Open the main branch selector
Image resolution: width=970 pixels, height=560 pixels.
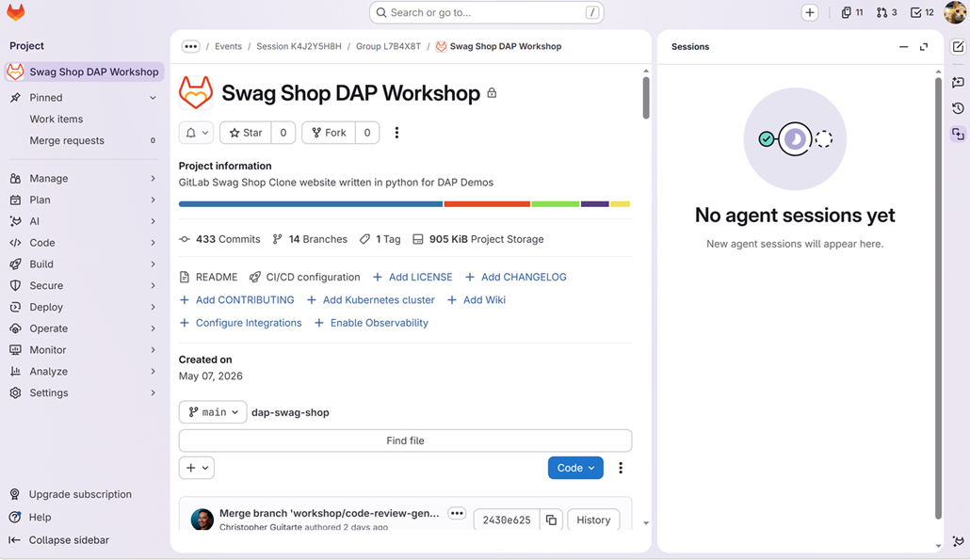213,412
